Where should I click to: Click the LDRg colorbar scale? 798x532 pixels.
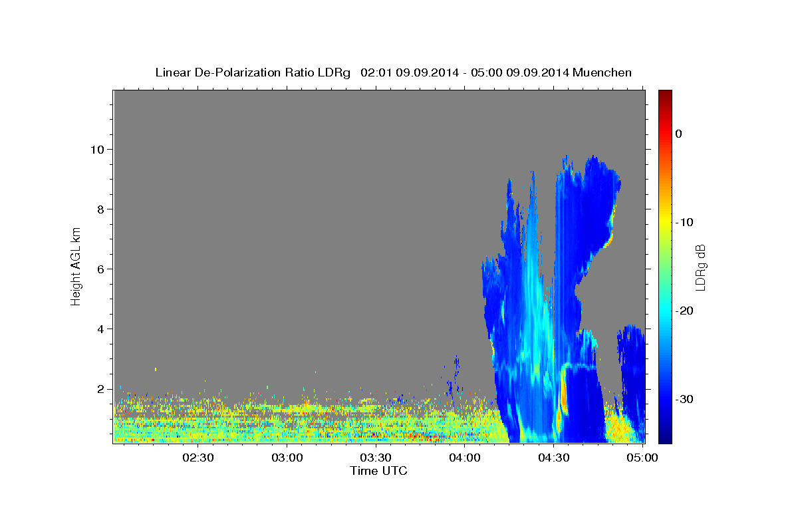tap(665, 267)
